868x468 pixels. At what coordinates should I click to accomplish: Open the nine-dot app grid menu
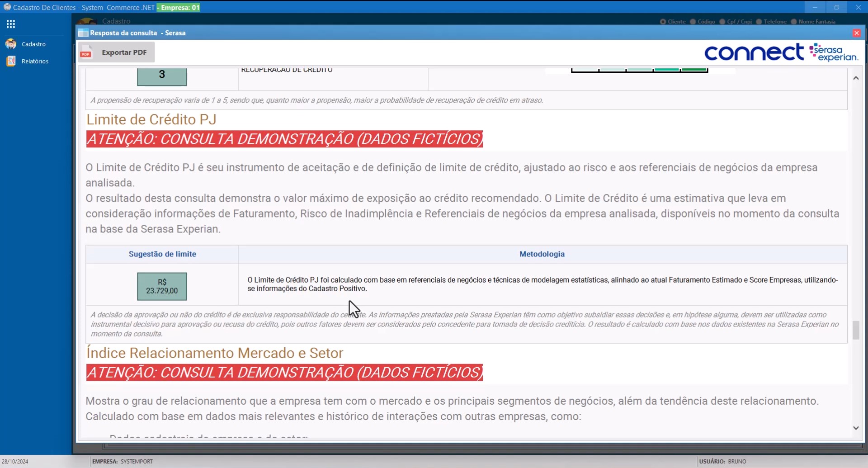point(11,24)
